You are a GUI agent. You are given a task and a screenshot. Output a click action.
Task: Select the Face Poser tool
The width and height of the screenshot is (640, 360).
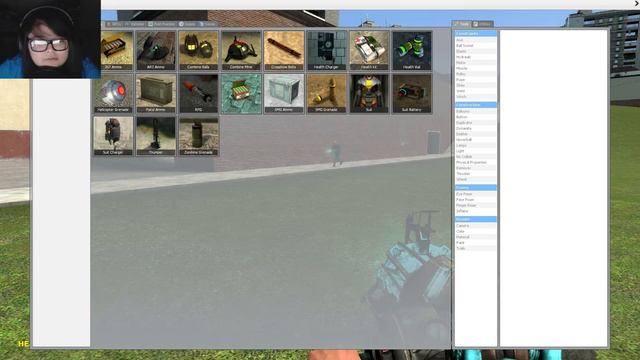click(x=476, y=200)
